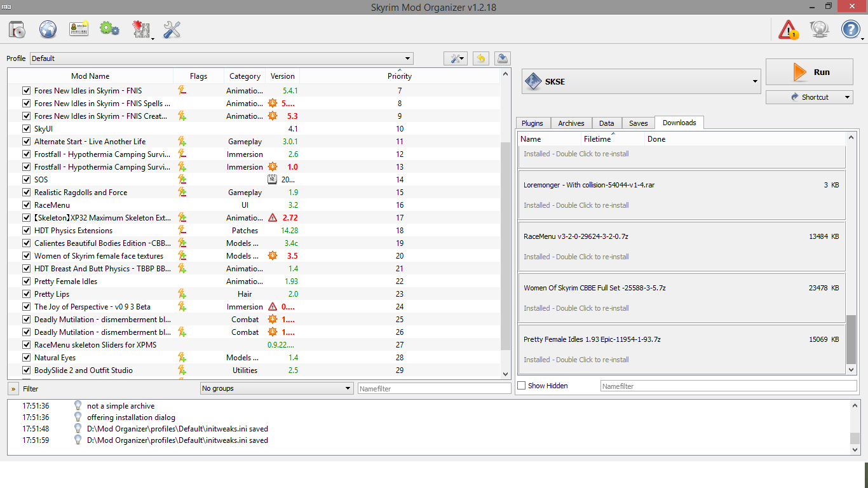Image resolution: width=868 pixels, height=488 pixels.
Task: Click update icon on Women of Skyrim version
Action: pos(273,256)
